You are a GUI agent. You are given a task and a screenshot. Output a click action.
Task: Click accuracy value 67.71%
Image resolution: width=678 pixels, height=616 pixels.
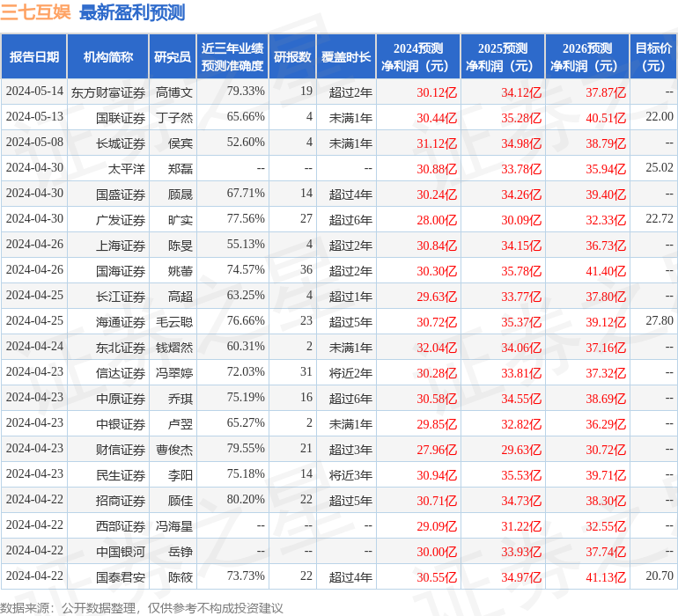(x=246, y=194)
